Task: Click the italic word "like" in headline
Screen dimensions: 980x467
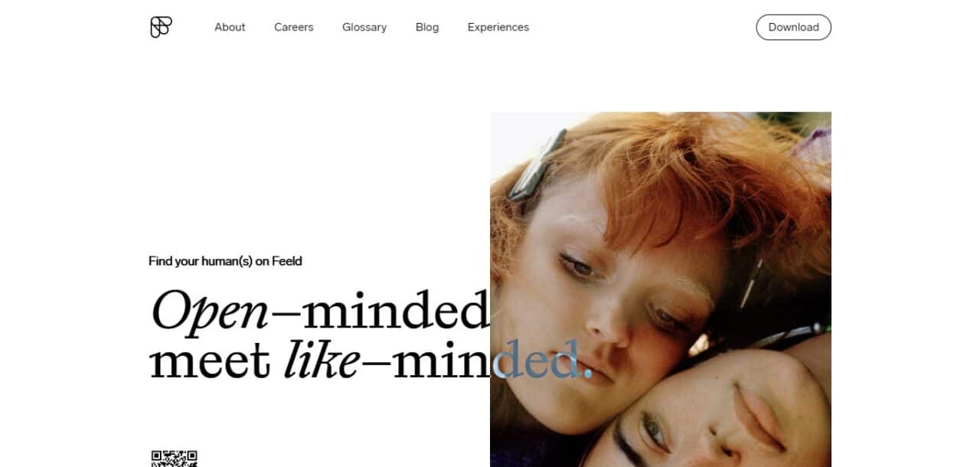Action: pos(322,360)
